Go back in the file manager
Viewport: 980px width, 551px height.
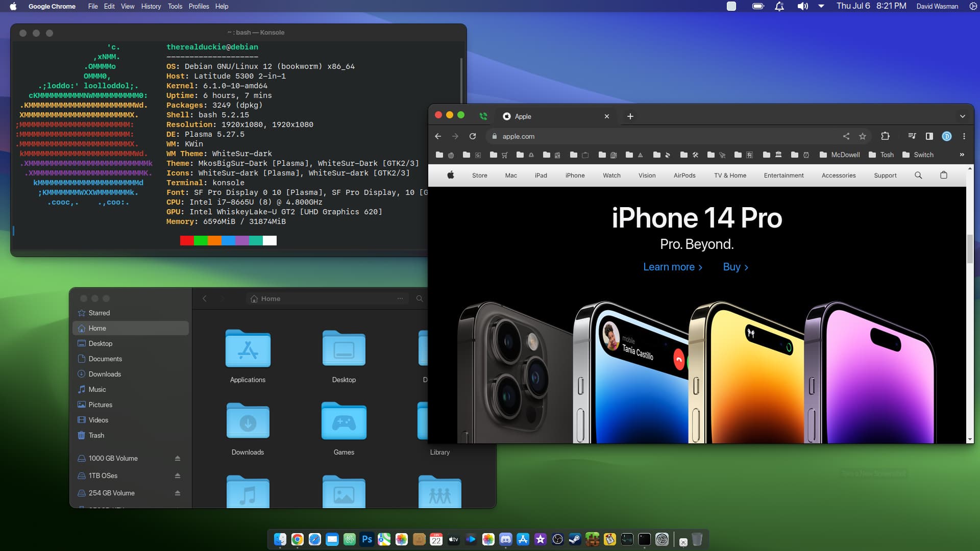tap(205, 298)
